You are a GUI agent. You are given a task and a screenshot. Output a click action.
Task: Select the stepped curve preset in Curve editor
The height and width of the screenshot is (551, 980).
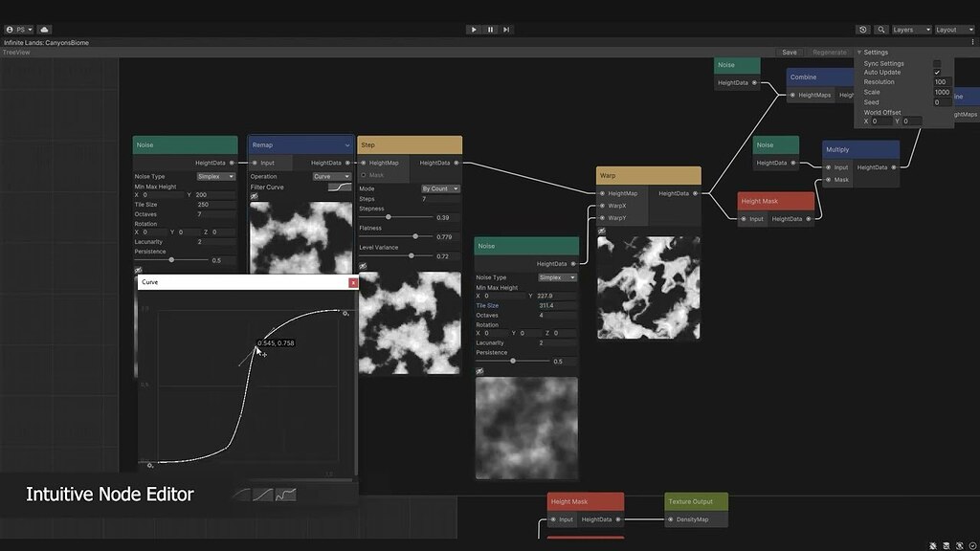coord(284,494)
